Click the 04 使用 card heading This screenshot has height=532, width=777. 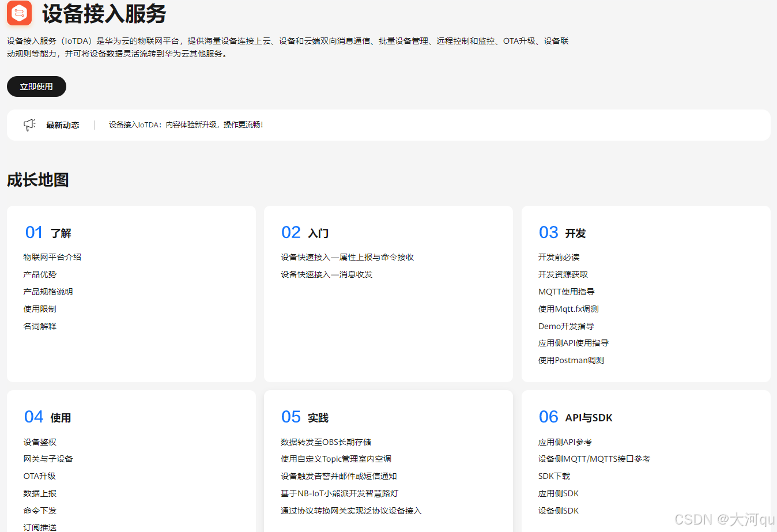pyautogui.click(x=48, y=417)
